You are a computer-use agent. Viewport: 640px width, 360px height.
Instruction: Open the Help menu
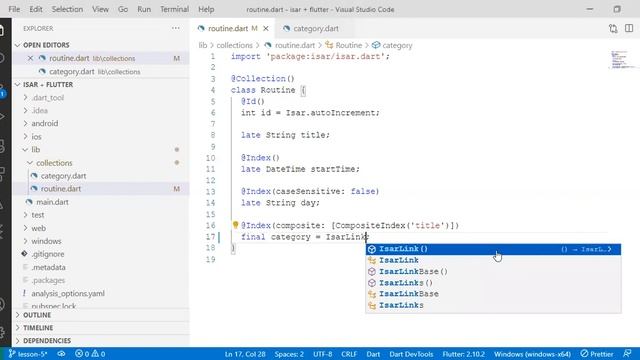[x=206, y=9]
